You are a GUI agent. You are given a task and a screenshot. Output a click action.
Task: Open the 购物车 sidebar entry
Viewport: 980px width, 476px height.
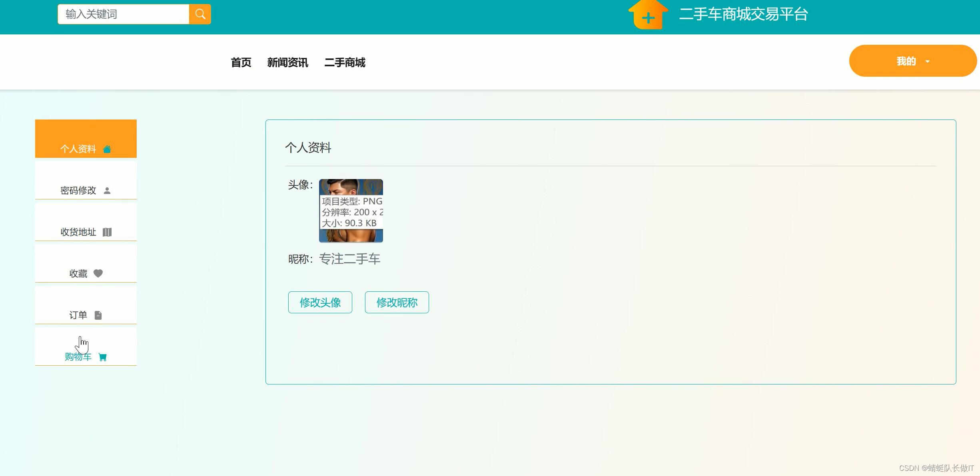(78, 357)
